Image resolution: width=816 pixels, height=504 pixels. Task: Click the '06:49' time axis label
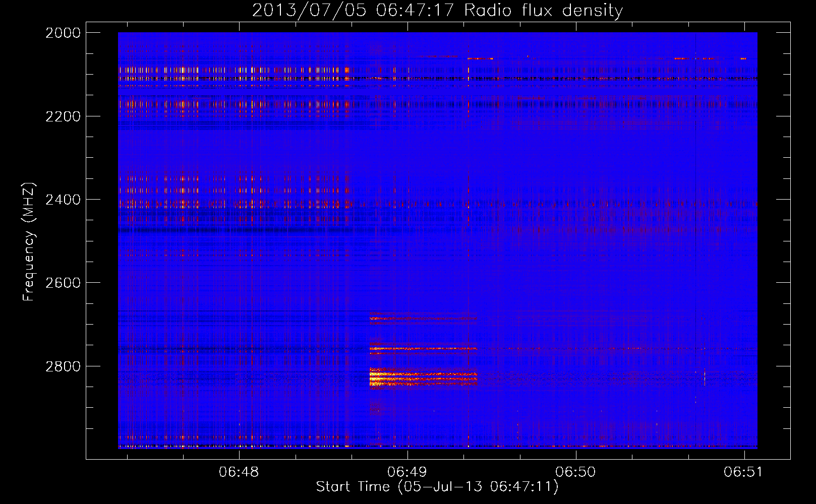tap(407, 472)
